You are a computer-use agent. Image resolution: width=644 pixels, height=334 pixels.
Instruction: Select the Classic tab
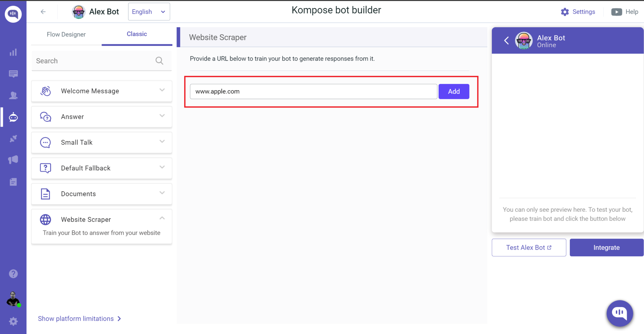(x=136, y=34)
